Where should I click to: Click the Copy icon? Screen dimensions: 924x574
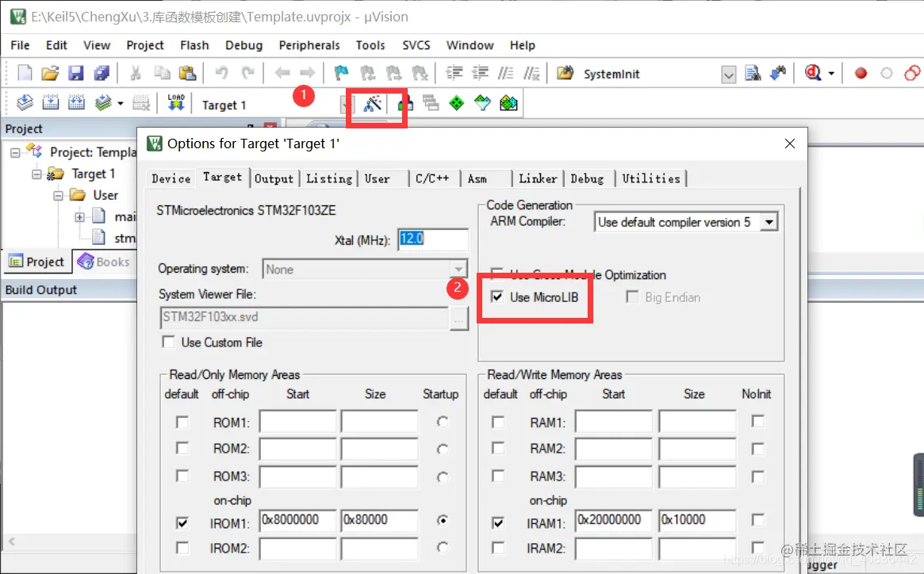click(162, 73)
